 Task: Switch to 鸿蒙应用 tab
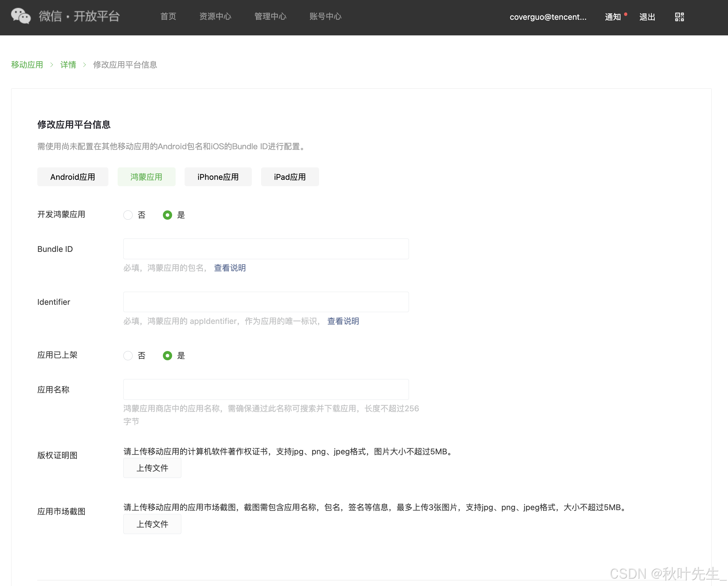pyautogui.click(x=146, y=177)
